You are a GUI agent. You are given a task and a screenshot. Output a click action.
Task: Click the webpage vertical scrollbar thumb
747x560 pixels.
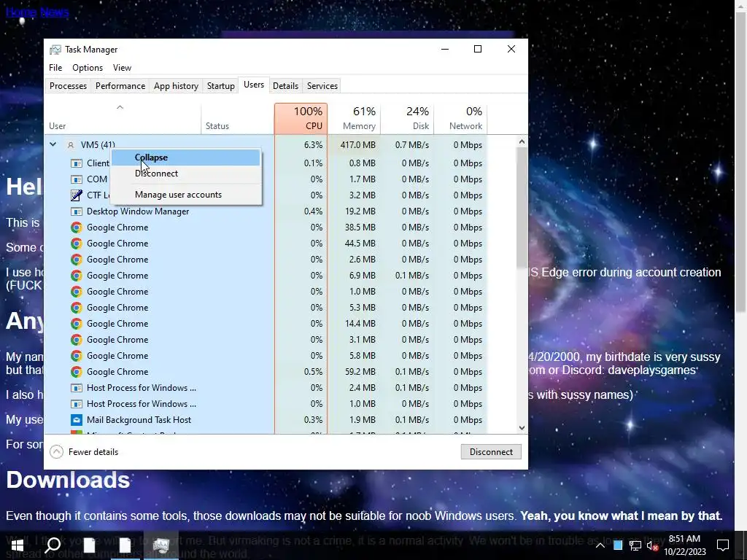(x=741, y=162)
